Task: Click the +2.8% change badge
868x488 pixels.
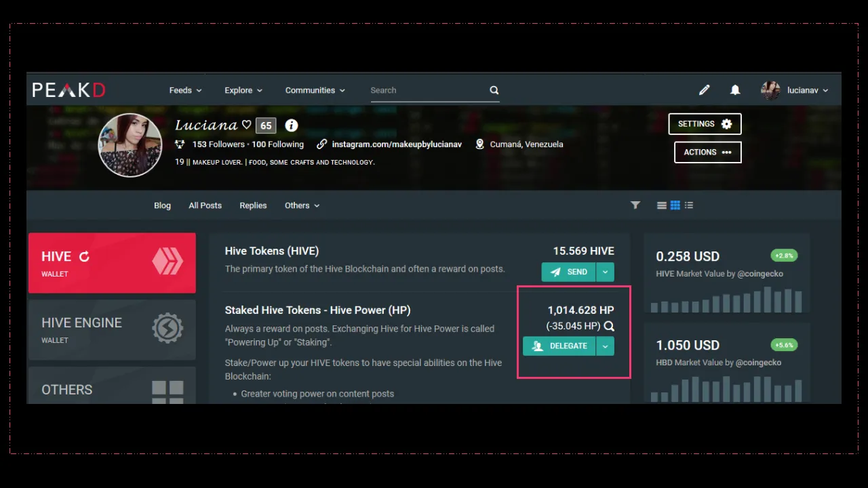Action: [x=784, y=256]
